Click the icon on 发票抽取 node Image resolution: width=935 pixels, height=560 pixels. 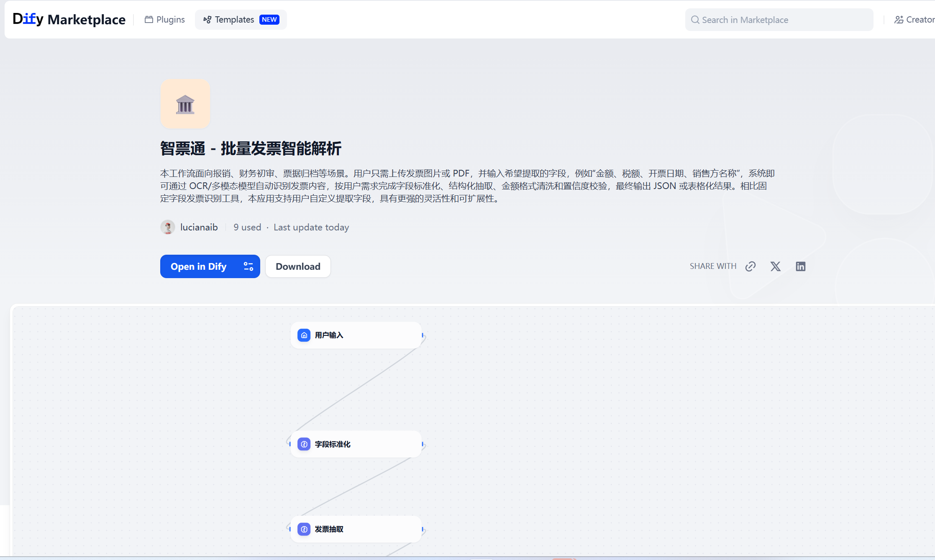[x=304, y=529]
